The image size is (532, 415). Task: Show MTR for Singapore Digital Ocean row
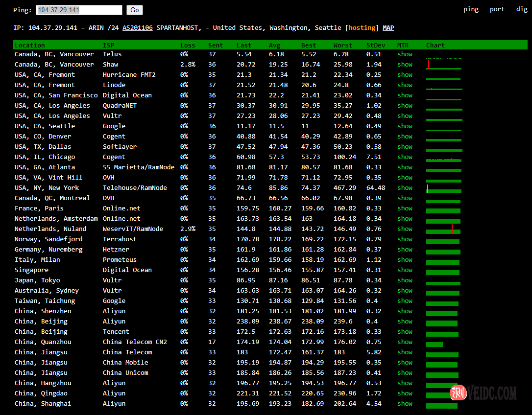[x=405, y=270]
